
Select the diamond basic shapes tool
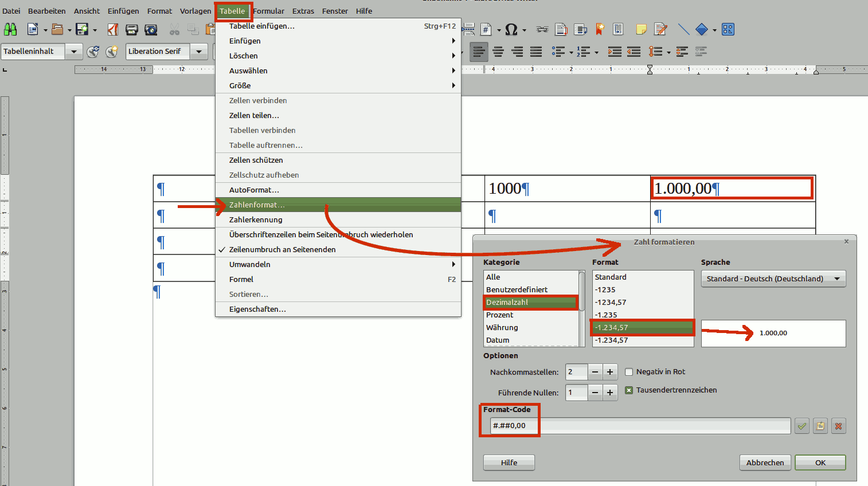pyautogui.click(x=702, y=29)
